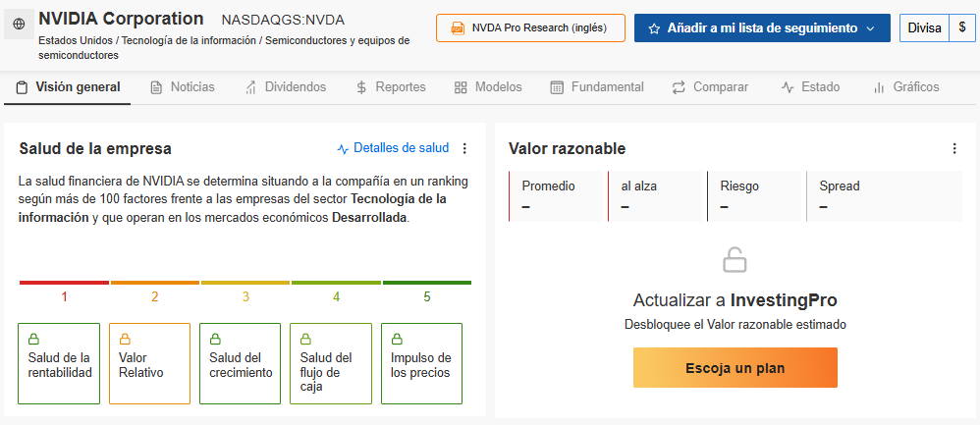Open the Salud del flujo de caja card
This screenshot has width=980, height=425.
point(330,364)
